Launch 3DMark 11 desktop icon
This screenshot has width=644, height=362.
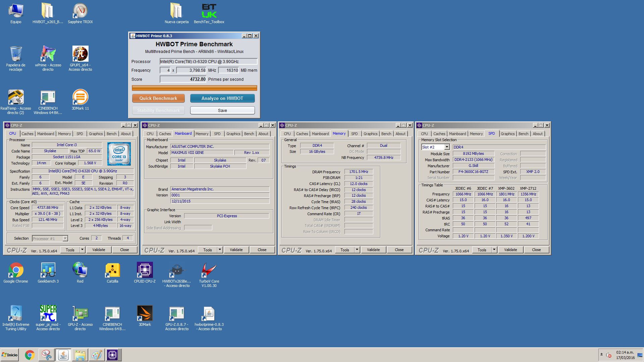click(80, 100)
